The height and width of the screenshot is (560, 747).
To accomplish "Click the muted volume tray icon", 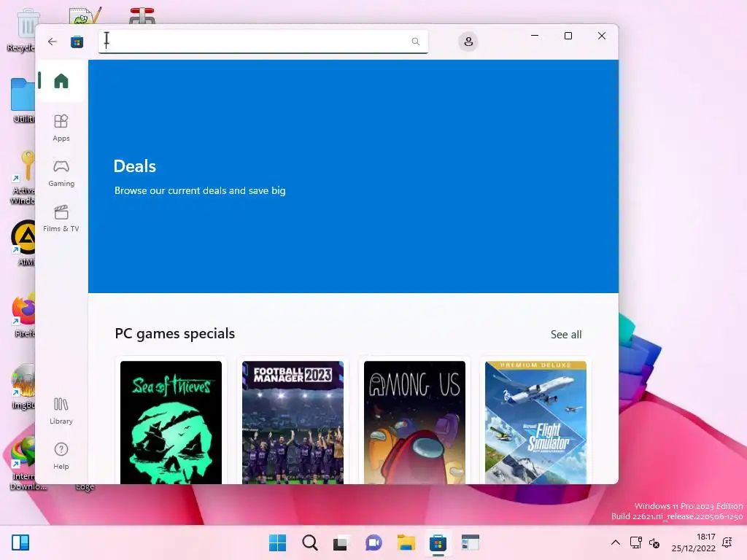I will [x=654, y=542].
